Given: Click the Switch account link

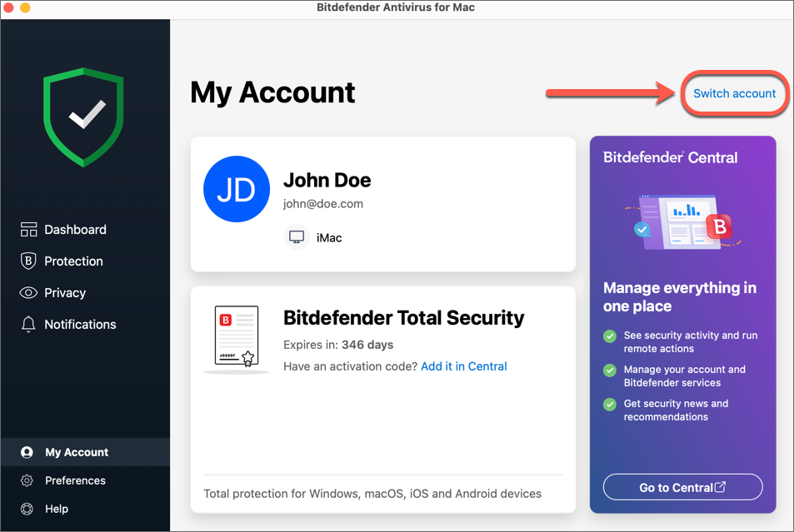Looking at the screenshot, I should (734, 93).
